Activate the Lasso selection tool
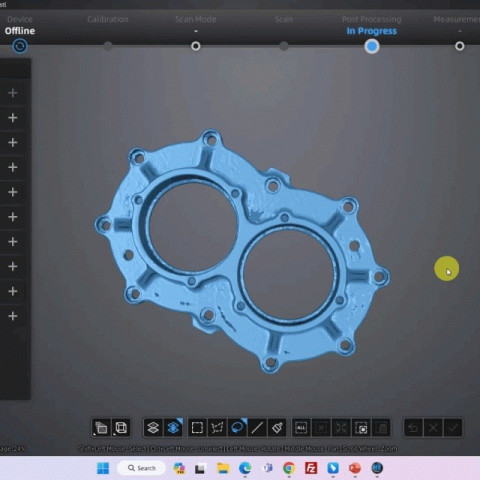The image size is (480, 480). (237, 427)
